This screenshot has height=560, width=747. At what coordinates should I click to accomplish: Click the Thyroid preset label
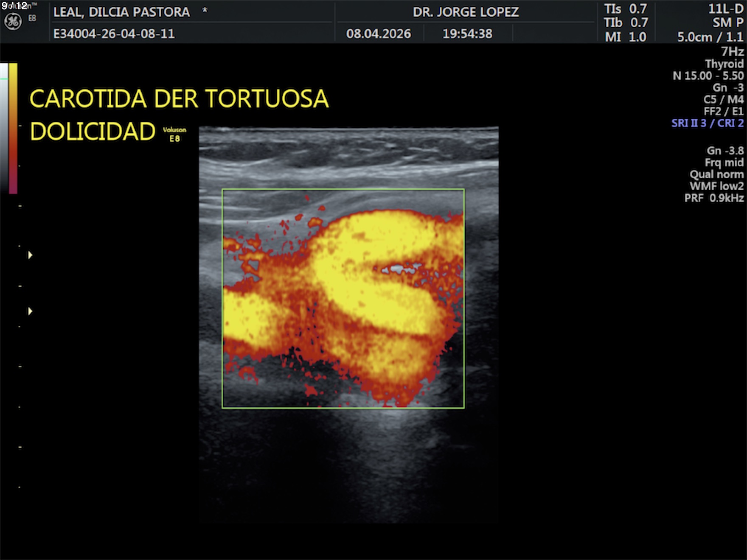point(724,64)
